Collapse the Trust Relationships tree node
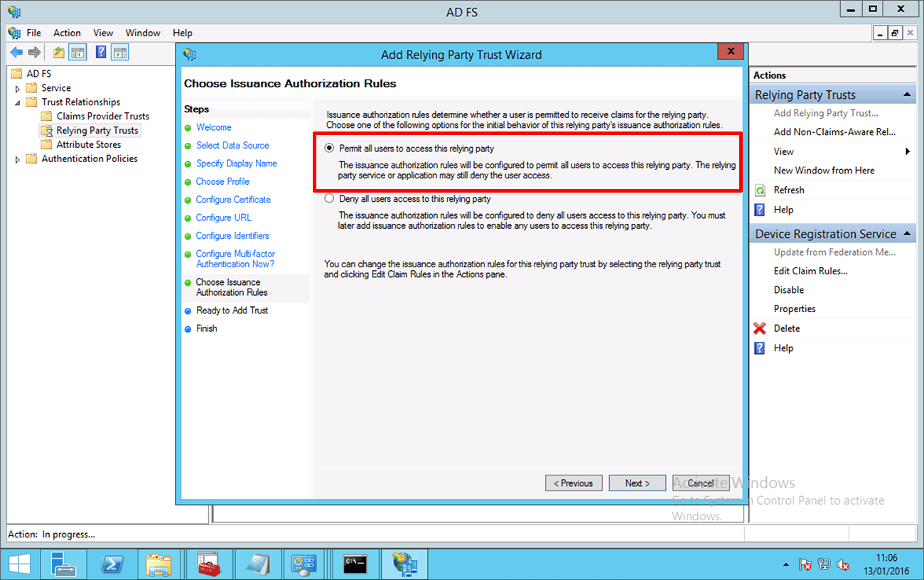The width and height of the screenshot is (924, 580). [18, 102]
